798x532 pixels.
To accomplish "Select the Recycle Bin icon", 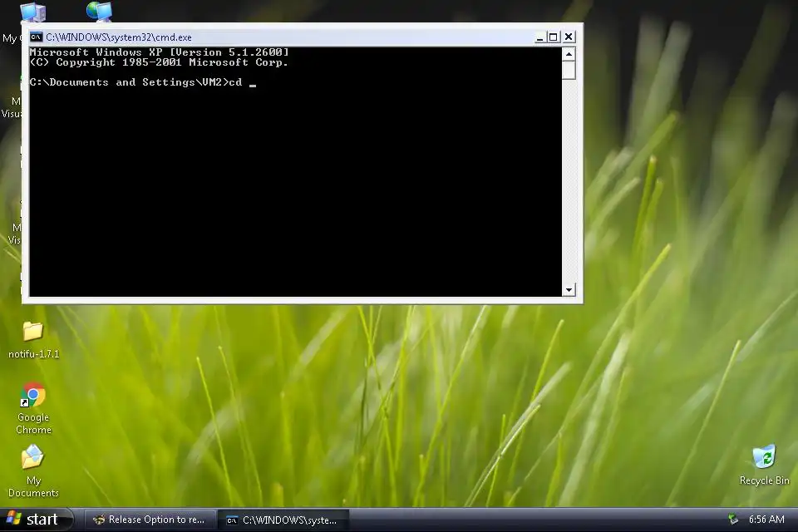I will click(x=764, y=456).
